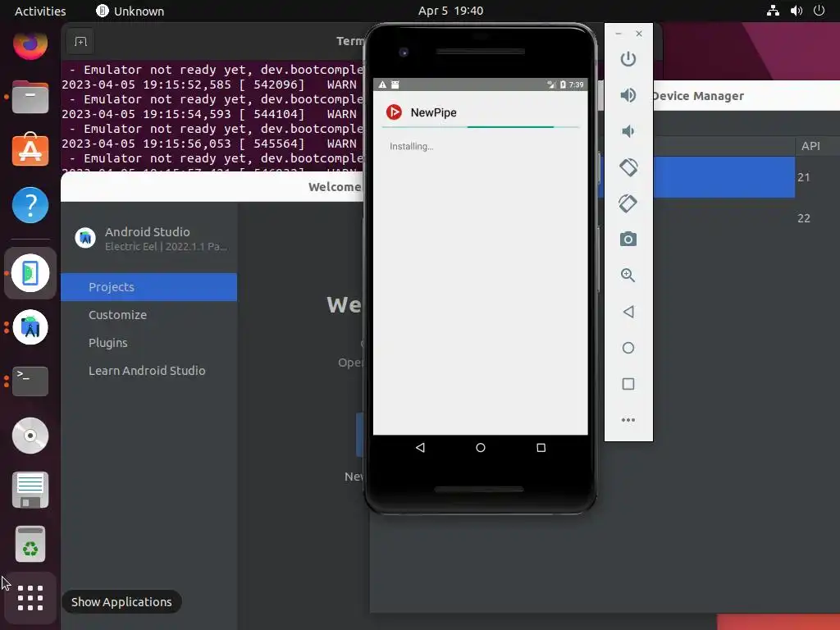Image resolution: width=840 pixels, height=630 pixels.
Task: Click the NewPipe title text
Action: (433, 112)
